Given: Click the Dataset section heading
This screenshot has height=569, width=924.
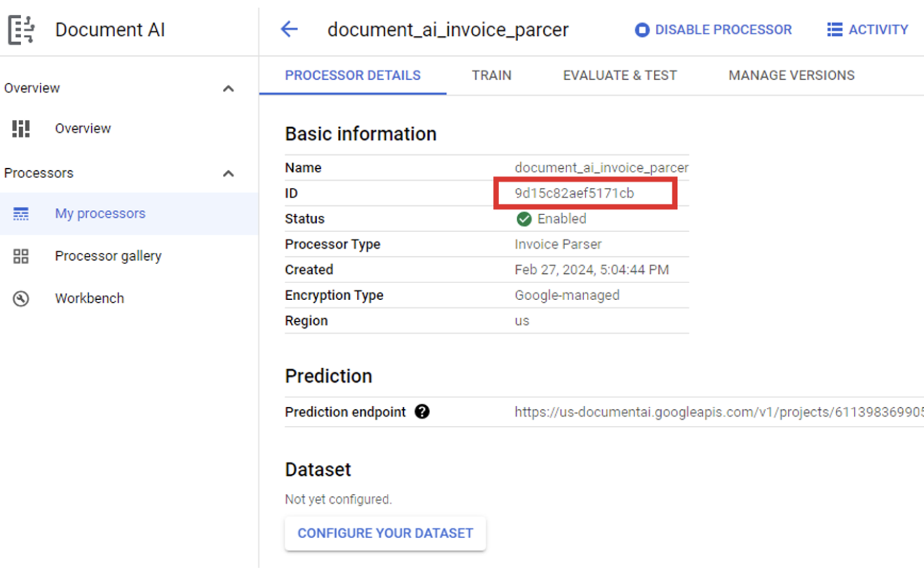Looking at the screenshot, I should (318, 469).
